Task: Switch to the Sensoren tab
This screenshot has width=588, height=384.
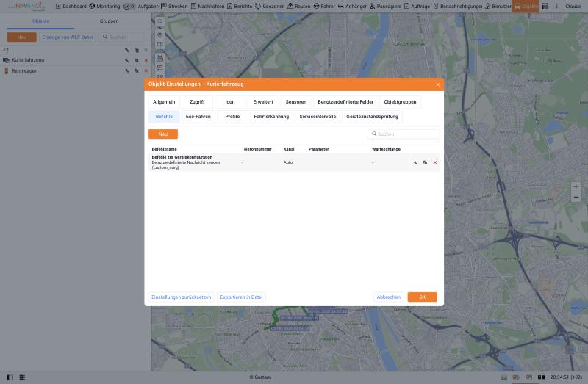Action: (296, 102)
